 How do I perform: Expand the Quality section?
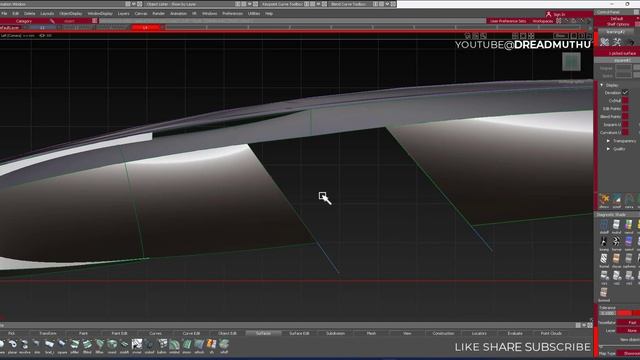pyautogui.click(x=608, y=149)
